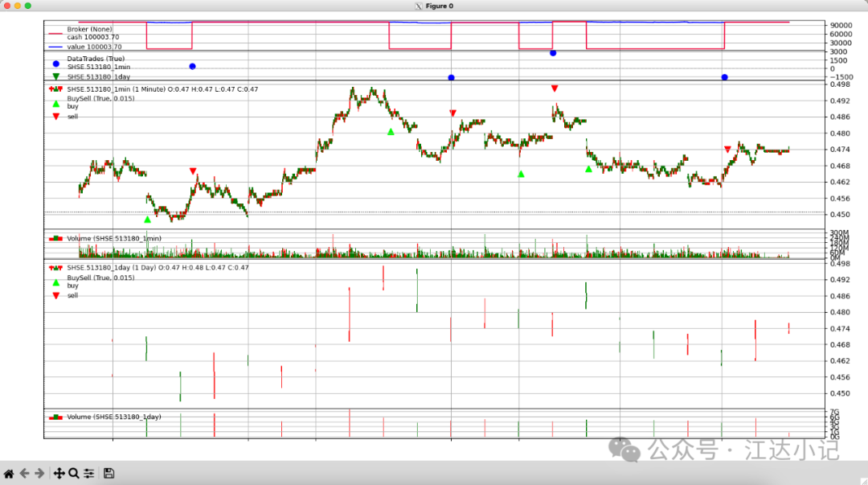Maximize the window with the green button
The height and width of the screenshot is (485, 868).
[x=28, y=6]
